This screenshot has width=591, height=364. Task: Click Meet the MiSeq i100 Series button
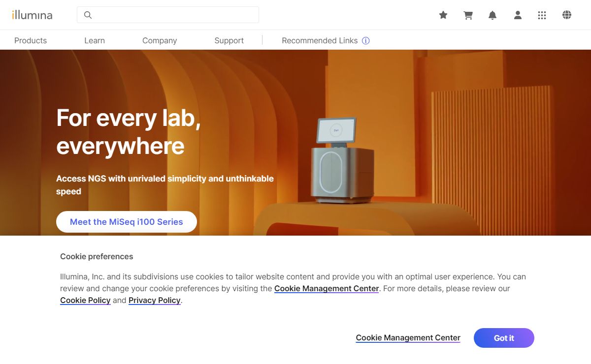[127, 222]
